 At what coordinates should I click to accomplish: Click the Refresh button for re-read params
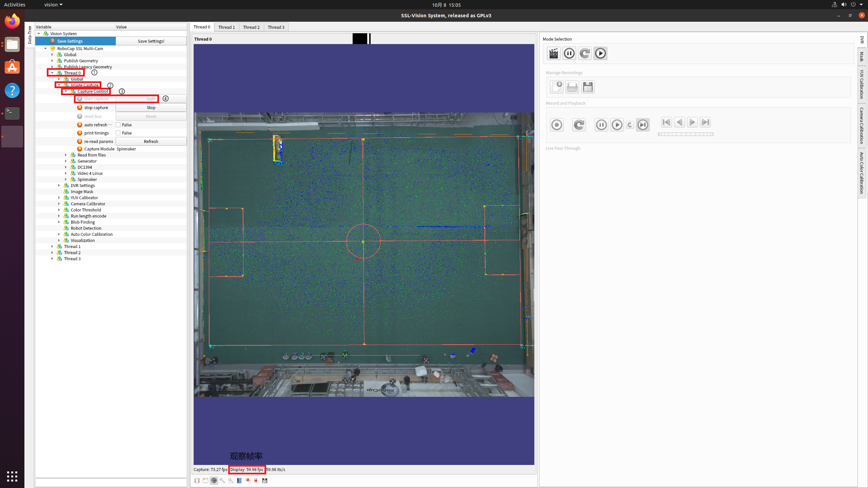[151, 141]
